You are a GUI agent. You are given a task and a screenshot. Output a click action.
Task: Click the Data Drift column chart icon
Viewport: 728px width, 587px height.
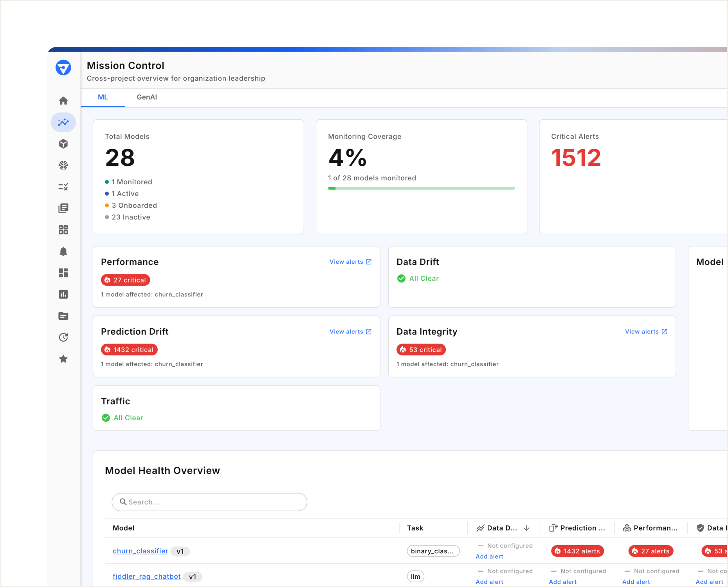[480, 528]
